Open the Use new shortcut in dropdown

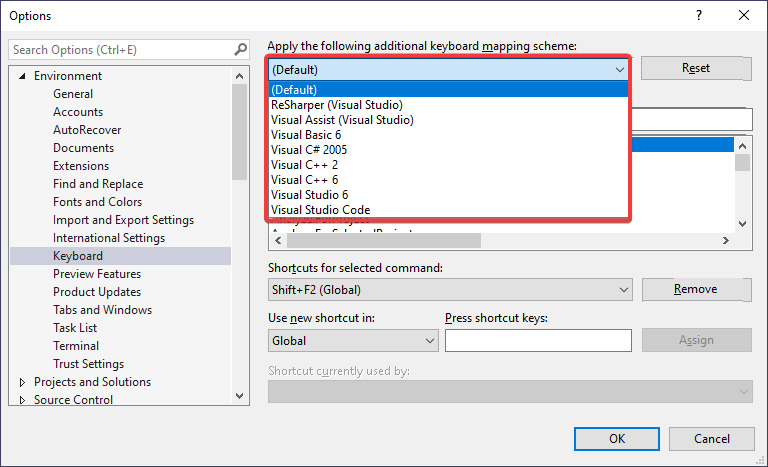click(430, 341)
